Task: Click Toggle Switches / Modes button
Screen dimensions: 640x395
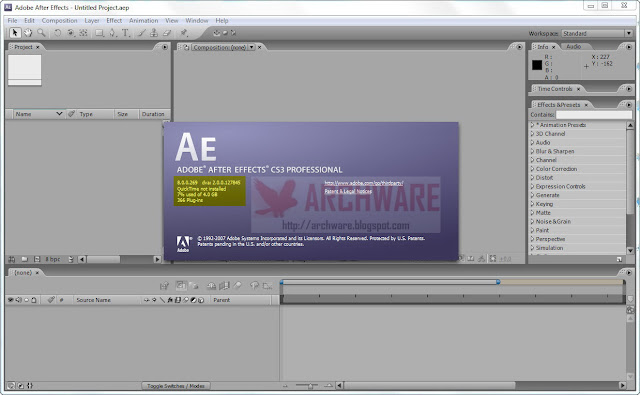Action: pyautogui.click(x=176, y=386)
